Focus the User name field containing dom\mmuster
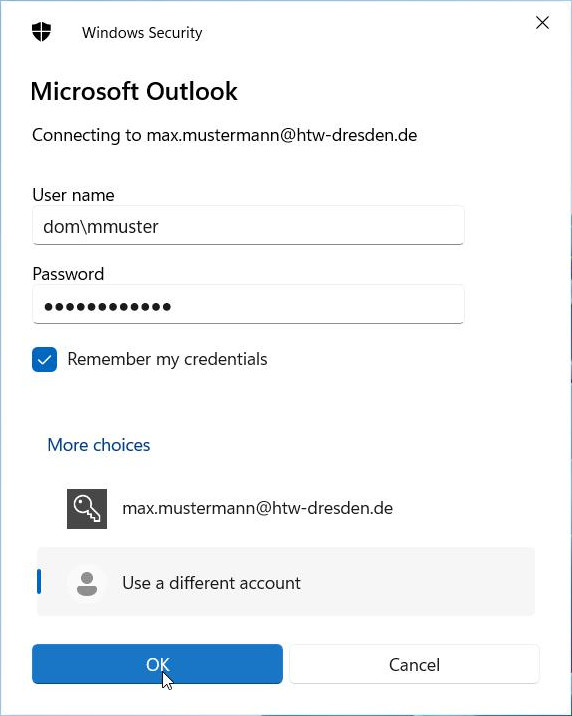Image resolution: width=572 pixels, height=716 pixels. click(248, 226)
